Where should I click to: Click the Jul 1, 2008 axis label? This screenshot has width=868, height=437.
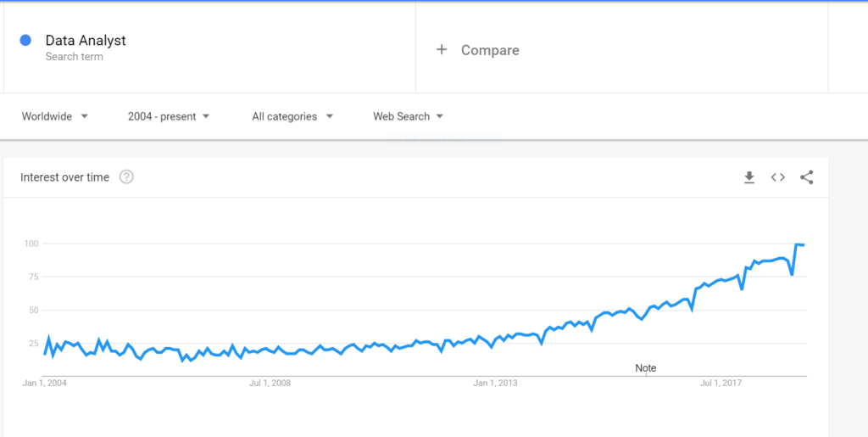(x=270, y=384)
